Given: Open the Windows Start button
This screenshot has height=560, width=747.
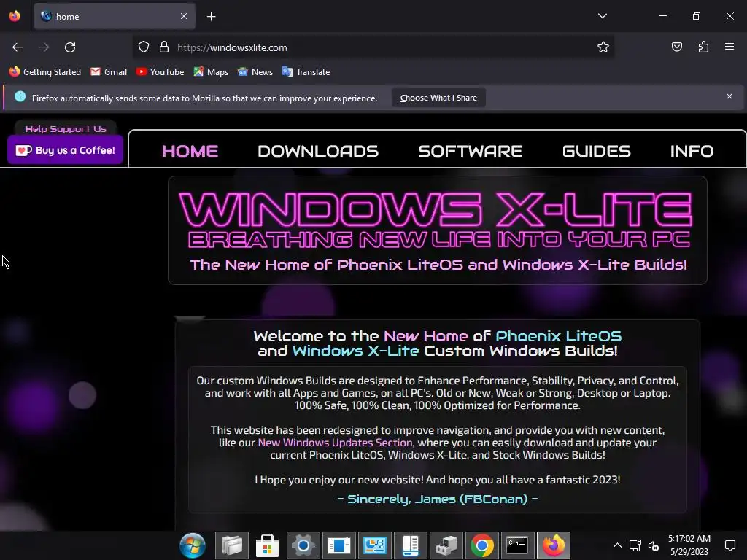Looking at the screenshot, I should (193, 545).
